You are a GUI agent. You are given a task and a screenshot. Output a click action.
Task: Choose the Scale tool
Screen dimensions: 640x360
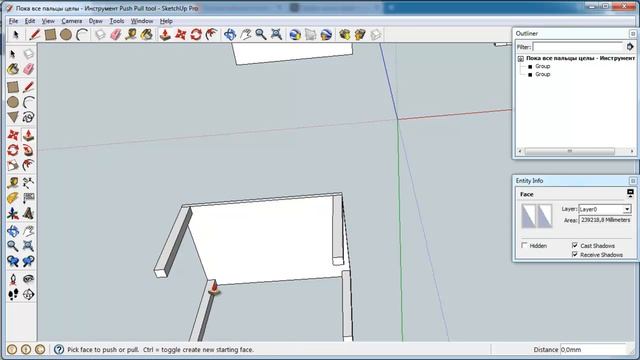[13, 165]
